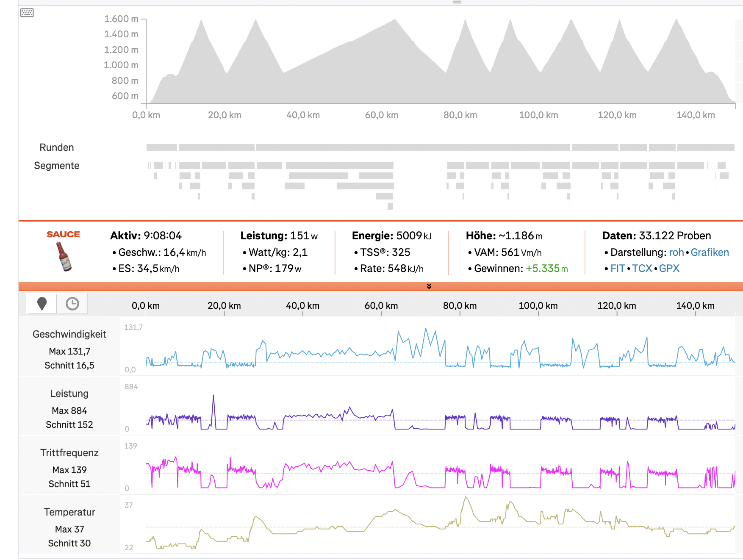Screen dimensions: 743x560
Task: Click the Geschwindigkeit chart label
Action: (69, 334)
